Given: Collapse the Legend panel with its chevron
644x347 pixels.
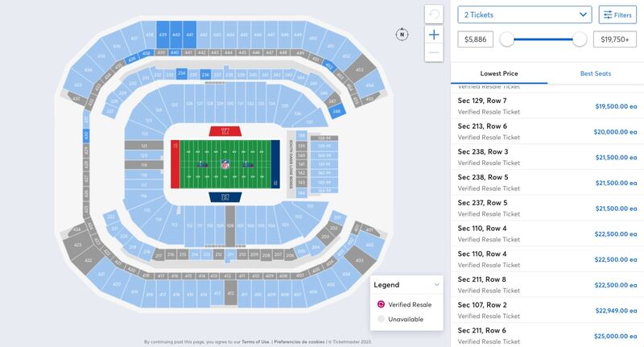Looking at the screenshot, I should (436, 284).
